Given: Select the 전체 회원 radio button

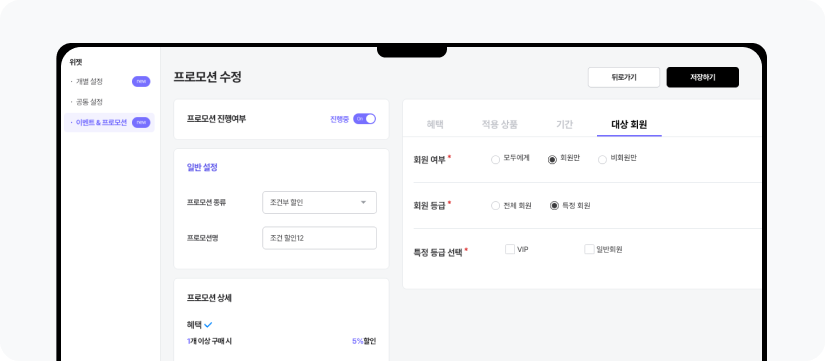Looking at the screenshot, I should coord(495,206).
